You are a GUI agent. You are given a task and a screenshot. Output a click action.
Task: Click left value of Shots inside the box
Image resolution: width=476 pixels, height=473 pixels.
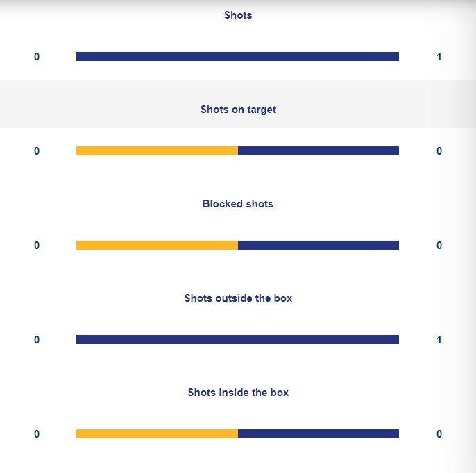click(x=37, y=434)
